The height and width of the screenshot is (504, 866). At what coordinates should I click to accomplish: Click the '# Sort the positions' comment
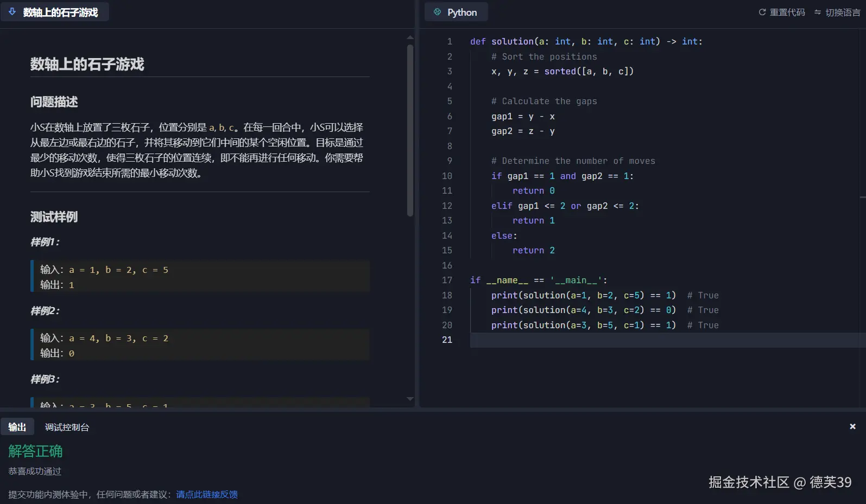click(544, 56)
